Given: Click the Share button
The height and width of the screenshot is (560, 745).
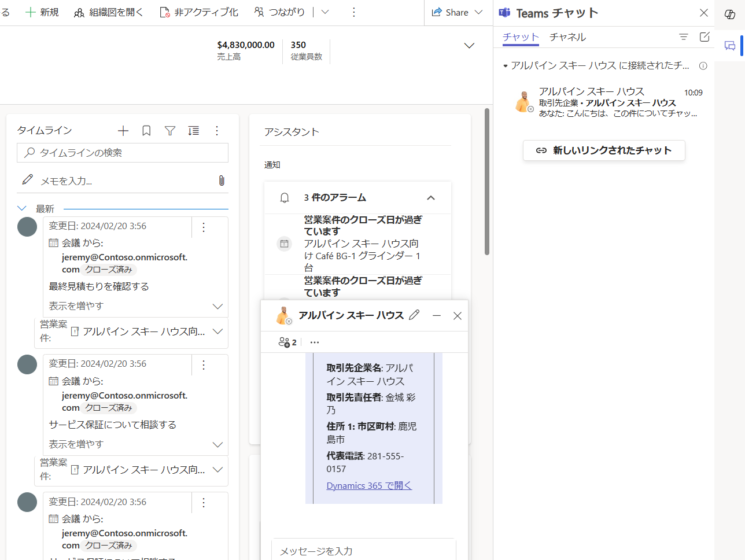Looking at the screenshot, I should click(450, 12).
